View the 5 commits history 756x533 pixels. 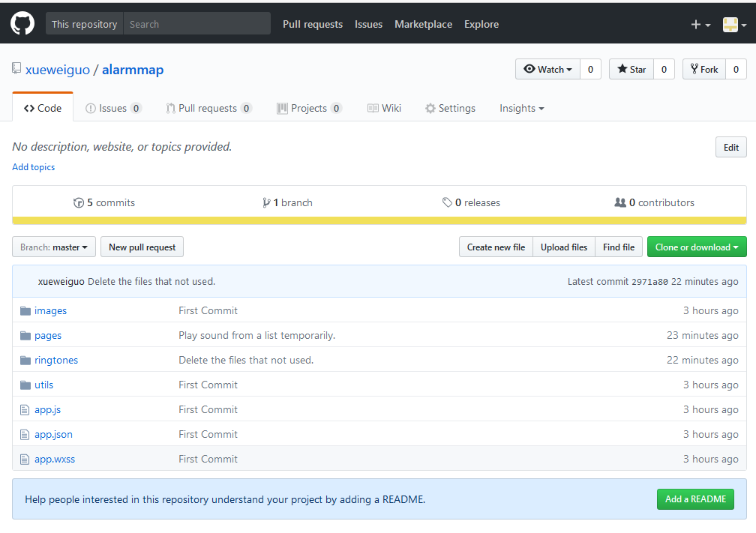[104, 203]
